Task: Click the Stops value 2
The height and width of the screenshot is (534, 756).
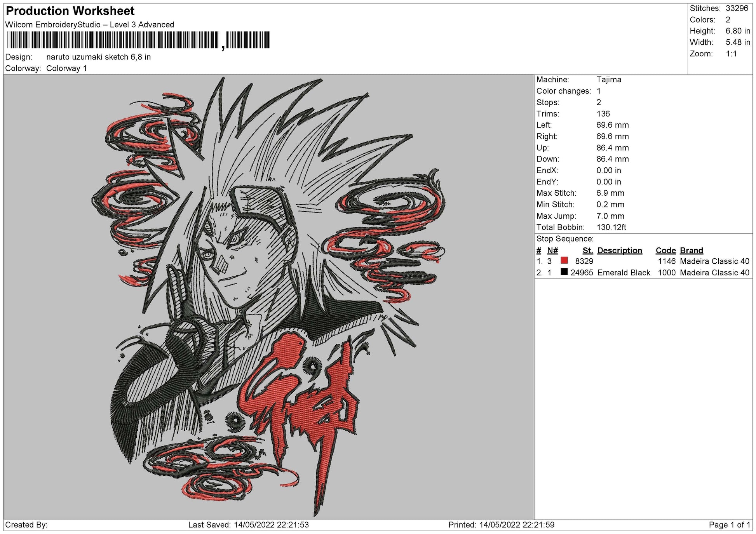Action: click(599, 102)
